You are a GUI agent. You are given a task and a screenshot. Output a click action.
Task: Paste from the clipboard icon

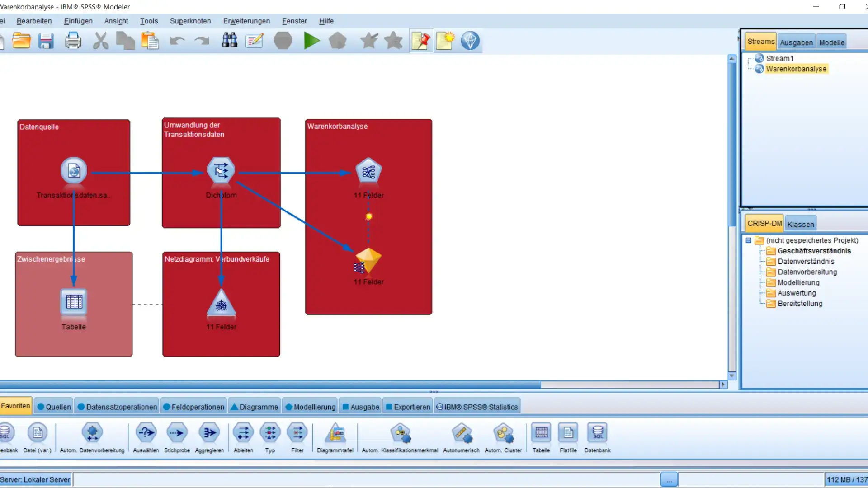click(x=150, y=41)
